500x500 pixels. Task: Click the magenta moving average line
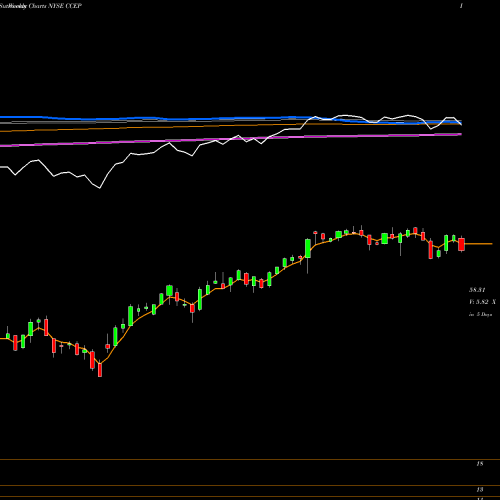pyautogui.click(x=231, y=139)
